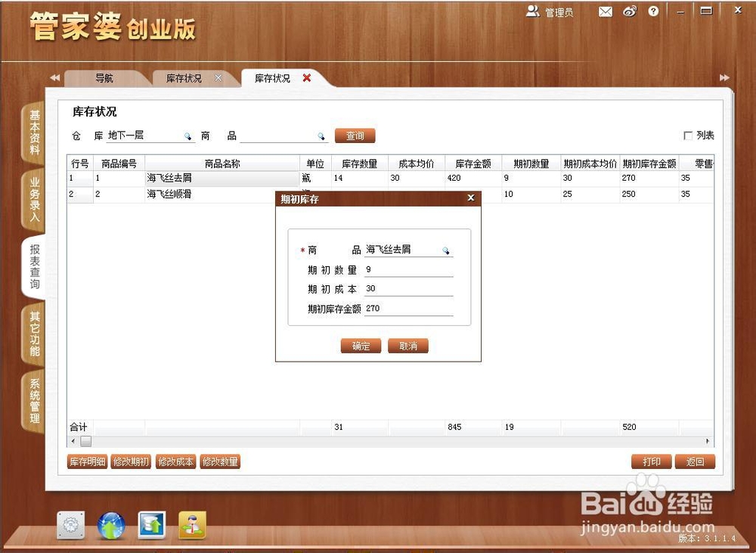Switch to the first 库存状况 tab
Screen dimensions: 756x553
click(184, 78)
